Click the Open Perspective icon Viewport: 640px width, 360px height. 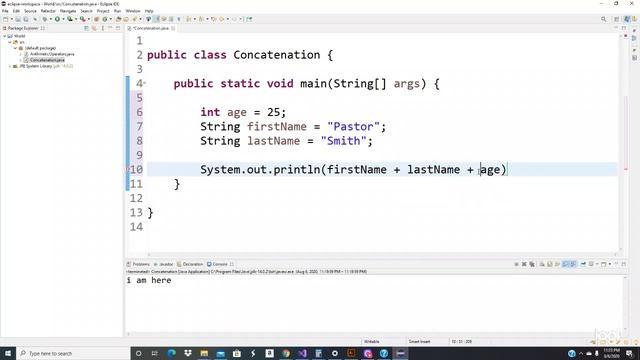coord(617,19)
